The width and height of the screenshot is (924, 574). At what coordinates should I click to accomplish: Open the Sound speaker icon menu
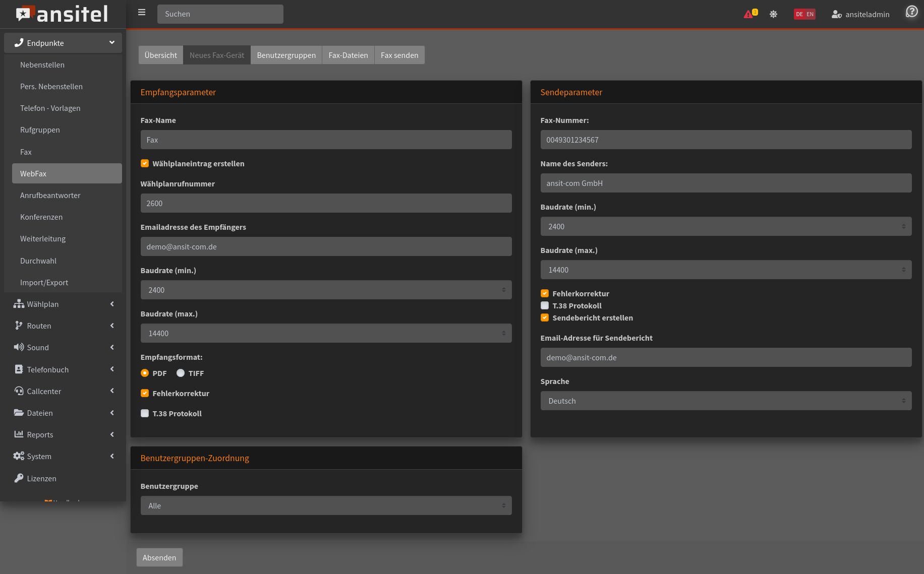coord(19,347)
